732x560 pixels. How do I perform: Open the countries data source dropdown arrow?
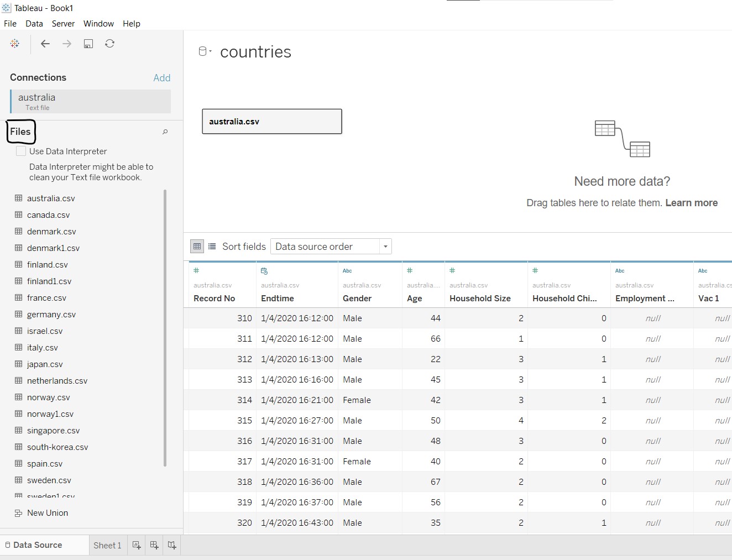tap(211, 51)
